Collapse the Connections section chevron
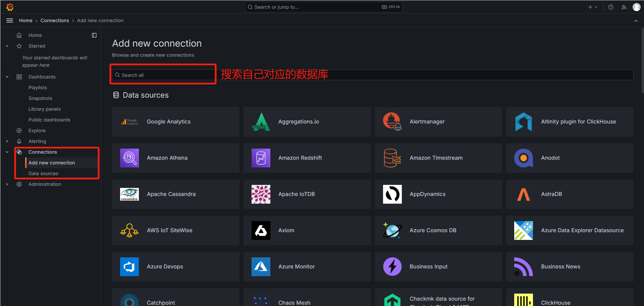644x306 pixels. pos(7,152)
